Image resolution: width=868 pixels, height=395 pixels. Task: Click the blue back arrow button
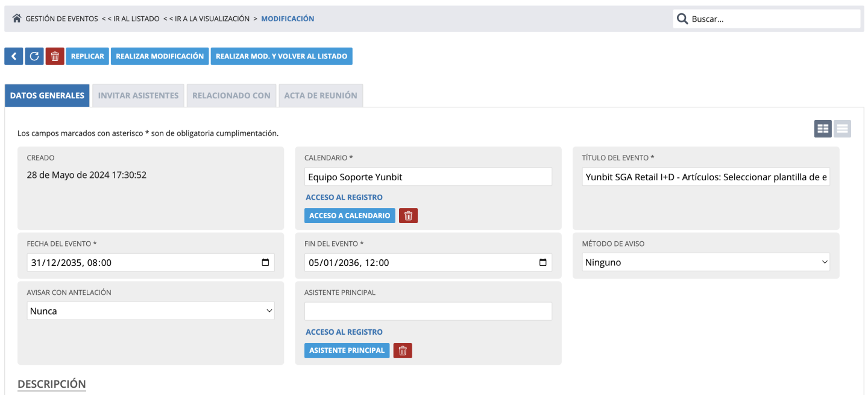coord(14,56)
